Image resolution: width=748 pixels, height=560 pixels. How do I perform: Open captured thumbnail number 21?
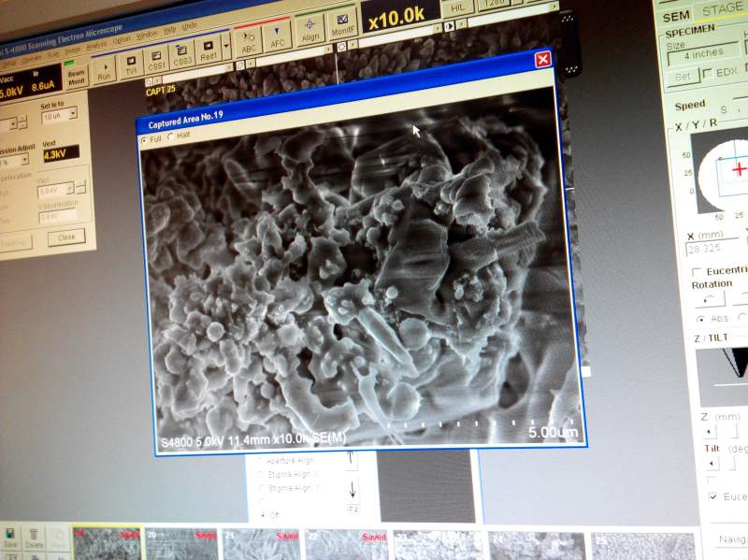click(x=262, y=545)
